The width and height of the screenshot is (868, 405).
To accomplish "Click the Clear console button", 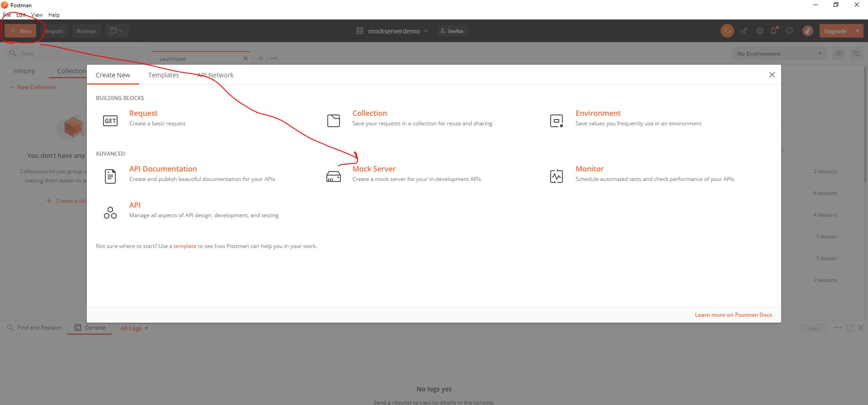I will click(x=812, y=328).
